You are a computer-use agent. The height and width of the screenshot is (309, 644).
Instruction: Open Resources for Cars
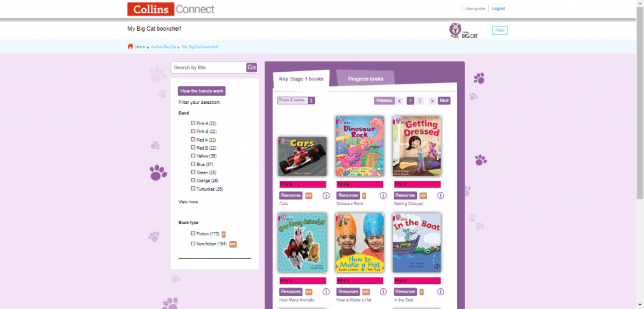tap(291, 196)
